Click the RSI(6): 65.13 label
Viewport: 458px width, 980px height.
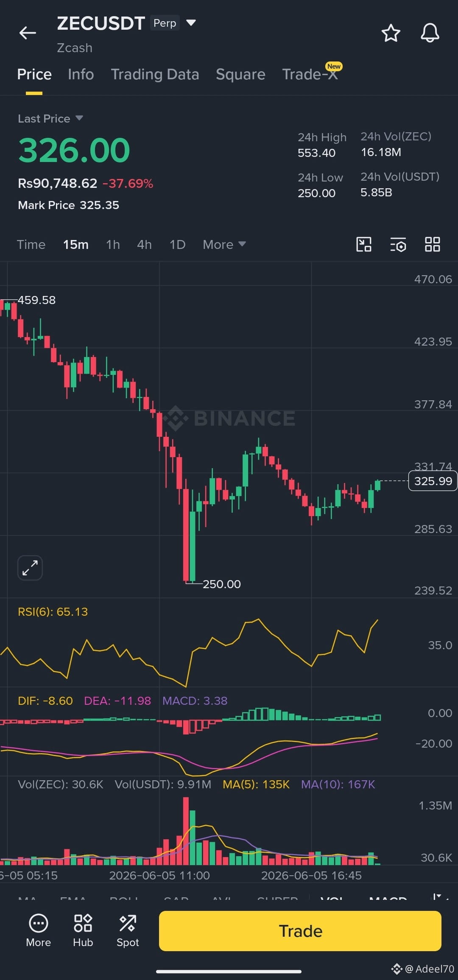[x=53, y=611]
